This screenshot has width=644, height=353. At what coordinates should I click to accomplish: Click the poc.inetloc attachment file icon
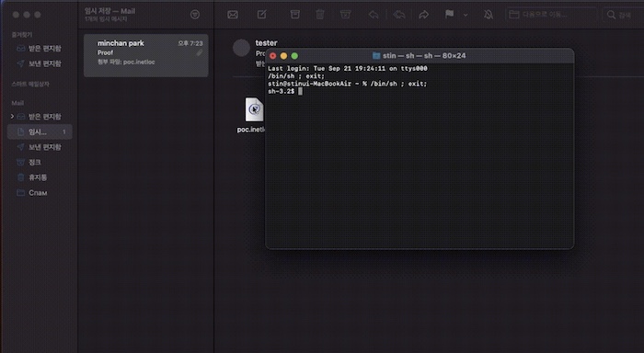tap(254, 109)
